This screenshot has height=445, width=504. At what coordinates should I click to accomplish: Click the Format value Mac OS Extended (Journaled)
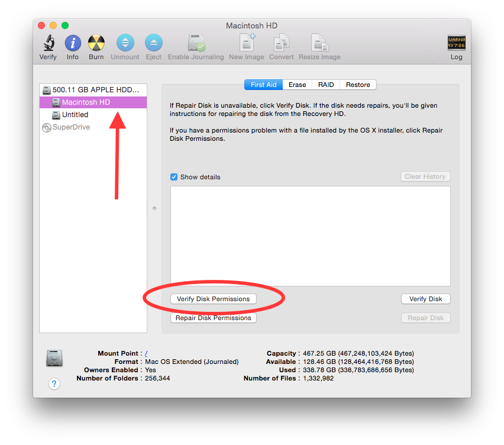click(x=192, y=362)
